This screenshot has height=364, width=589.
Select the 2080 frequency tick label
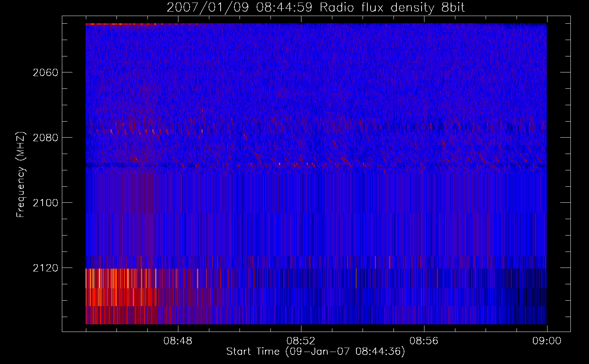click(x=46, y=138)
